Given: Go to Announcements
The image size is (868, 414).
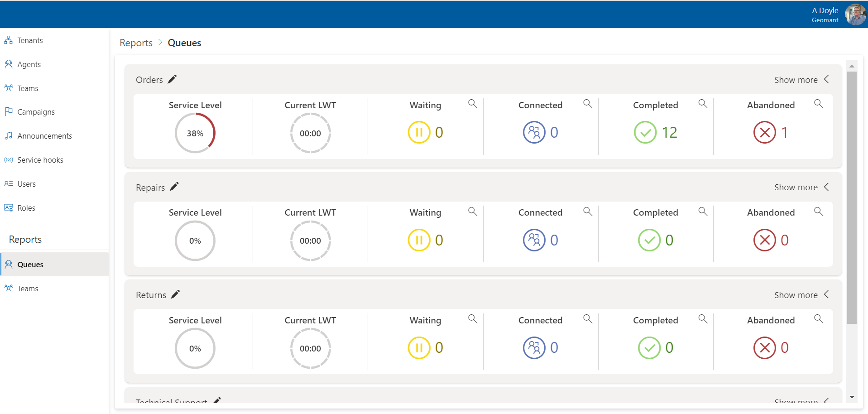Looking at the screenshot, I should tap(44, 135).
